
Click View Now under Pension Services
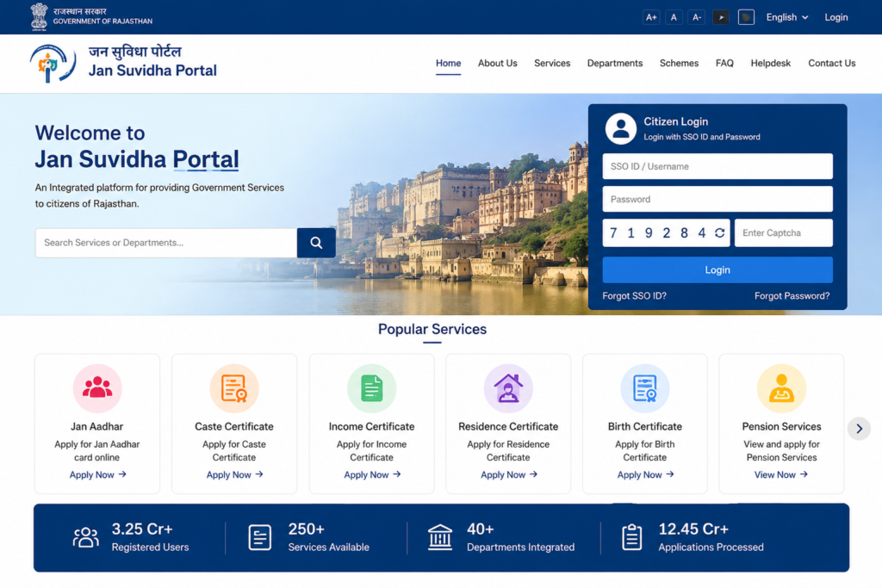(780, 474)
